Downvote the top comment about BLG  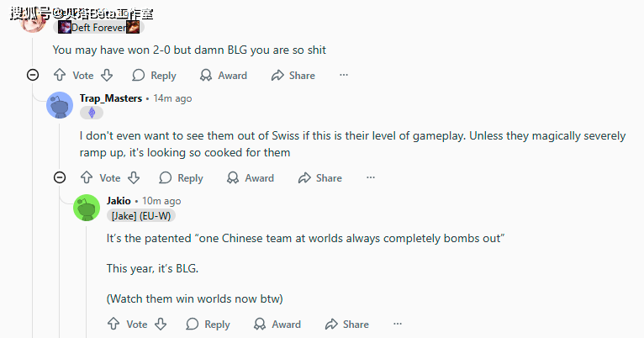[x=107, y=76]
